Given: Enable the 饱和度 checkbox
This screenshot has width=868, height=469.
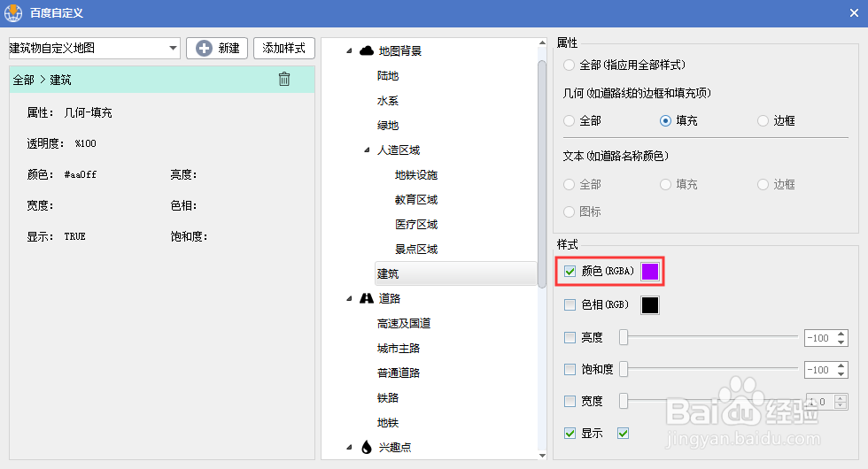Looking at the screenshot, I should [x=570, y=369].
